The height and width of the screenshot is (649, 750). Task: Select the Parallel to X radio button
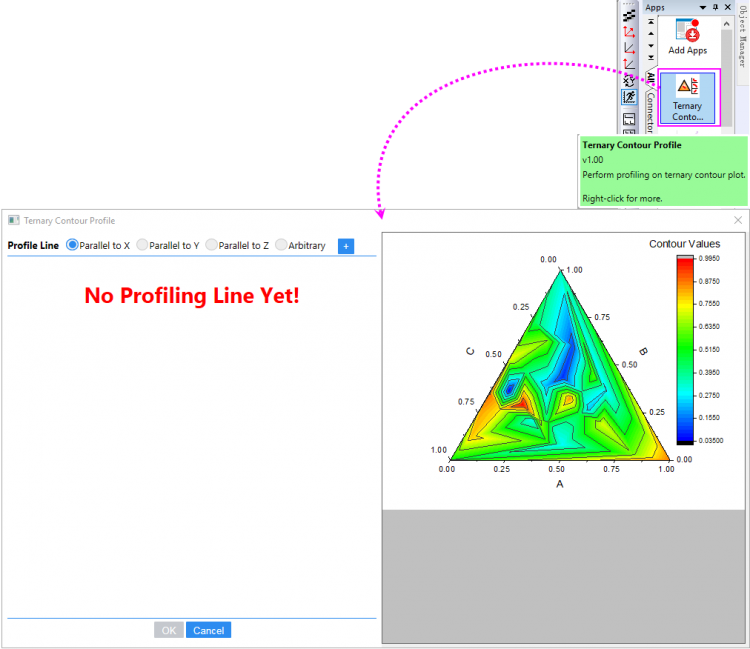(72, 245)
